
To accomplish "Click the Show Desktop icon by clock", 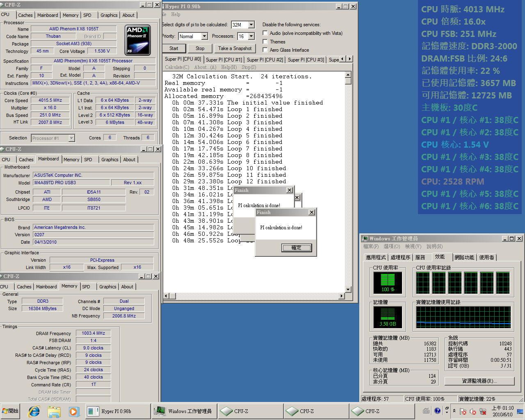I will click(520, 411).
